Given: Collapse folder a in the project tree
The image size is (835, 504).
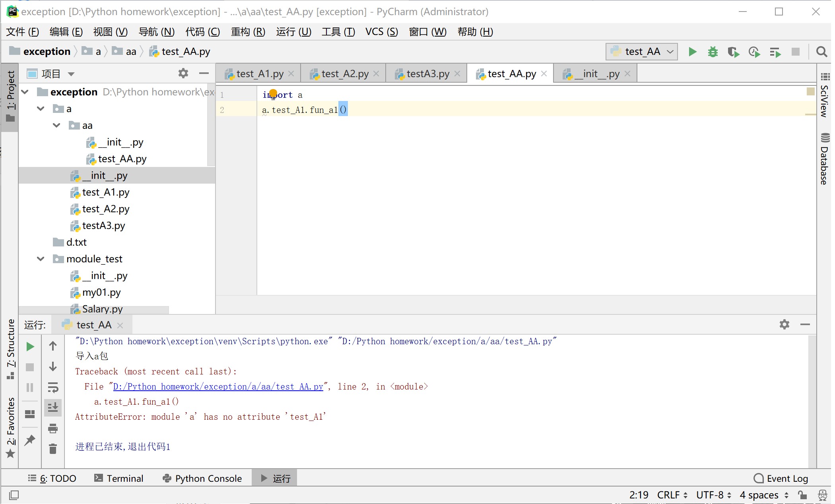Looking at the screenshot, I should [41, 109].
